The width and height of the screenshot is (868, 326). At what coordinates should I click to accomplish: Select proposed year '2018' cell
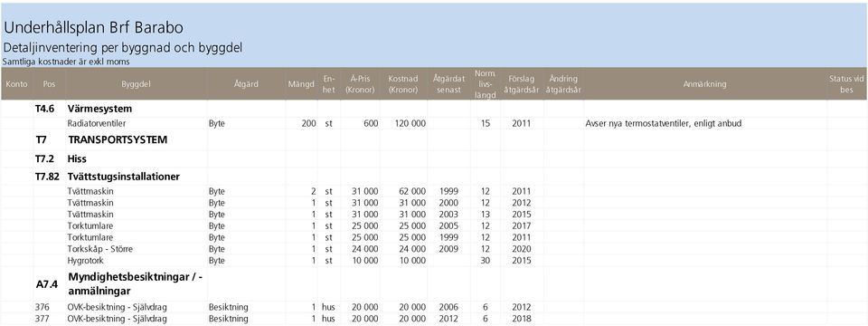522,319
